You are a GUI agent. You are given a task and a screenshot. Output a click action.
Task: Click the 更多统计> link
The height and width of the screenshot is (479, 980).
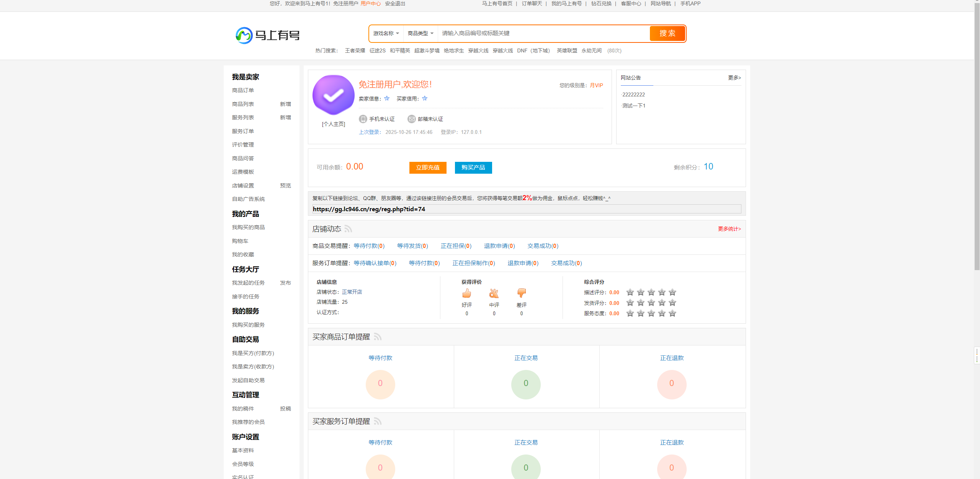(x=729, y=229)
